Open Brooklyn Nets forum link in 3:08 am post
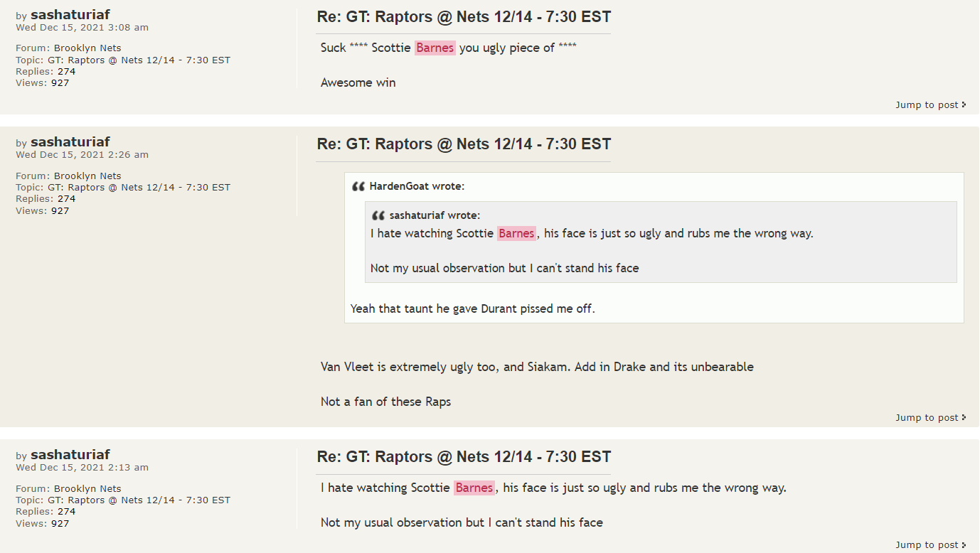 [87, 48]
